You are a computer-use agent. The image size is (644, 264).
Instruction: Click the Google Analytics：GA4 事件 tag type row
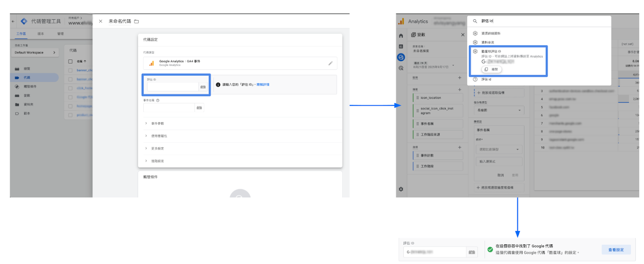(x=240, y=63)
